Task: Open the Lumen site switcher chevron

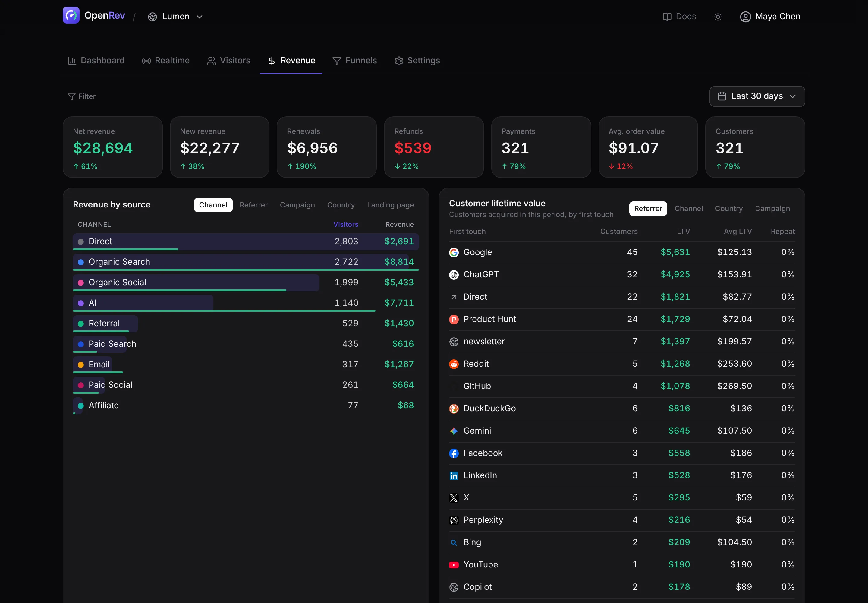Action: tap(200, 17)
